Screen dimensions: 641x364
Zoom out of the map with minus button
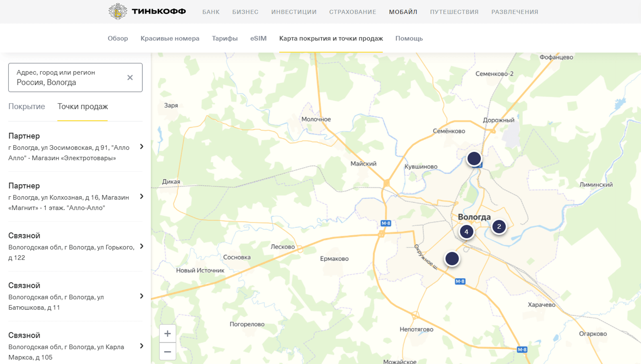point(168,352)
